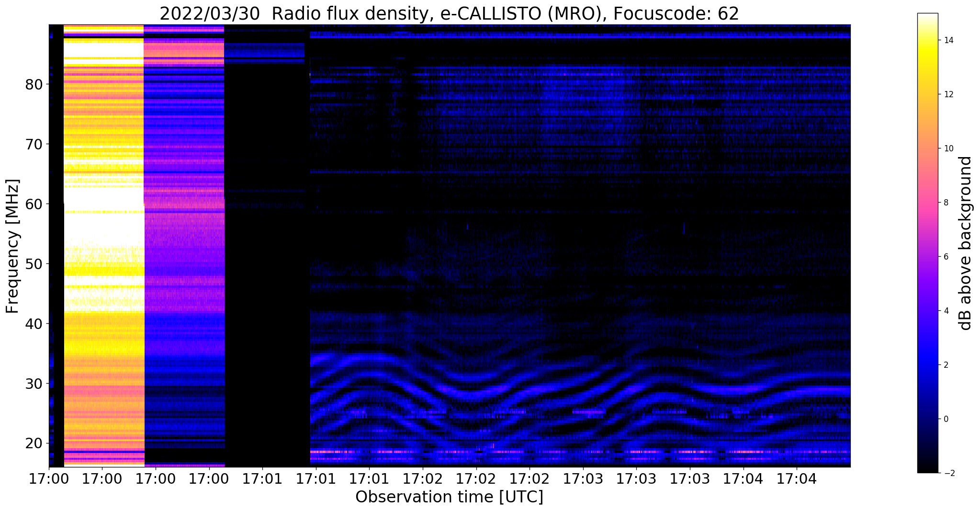Click the colorbar tick labeled 12
This screenshot has width=980, height=511.
948,94
